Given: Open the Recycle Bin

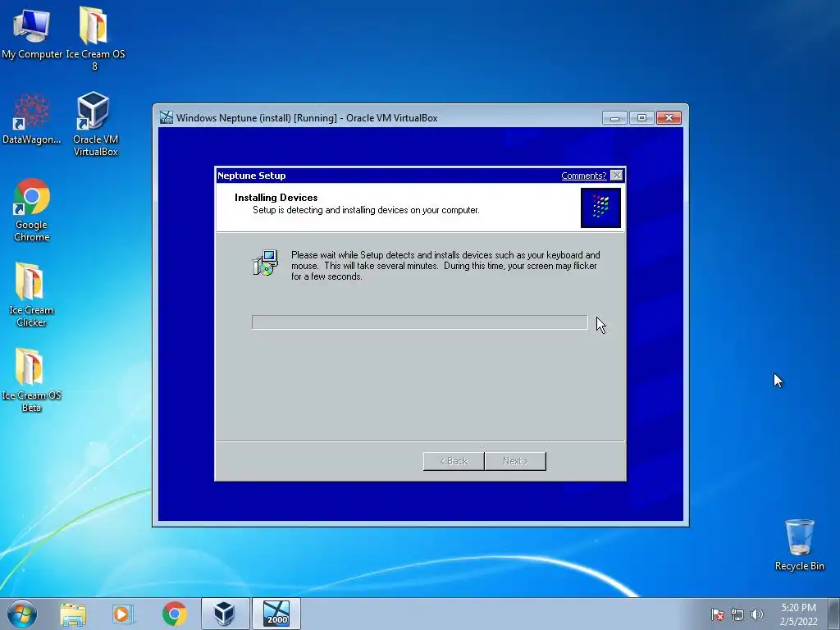Looking at the screenshot, I should [799, 545].
